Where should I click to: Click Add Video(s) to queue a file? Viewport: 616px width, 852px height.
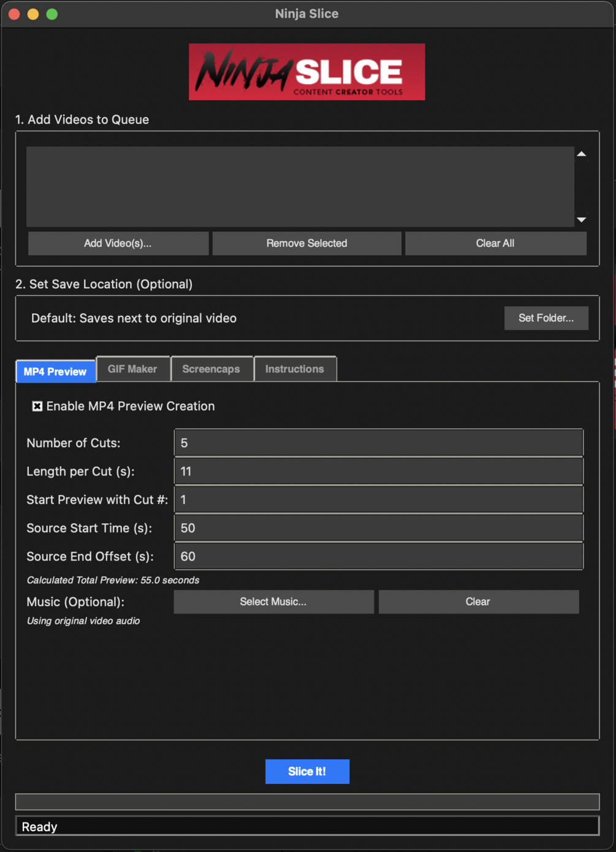click(x=118, y=243)
